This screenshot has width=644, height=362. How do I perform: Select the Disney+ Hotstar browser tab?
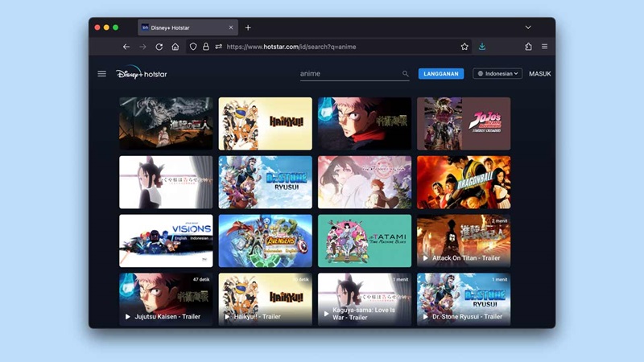pyautogui.click(x=184, y=27)
